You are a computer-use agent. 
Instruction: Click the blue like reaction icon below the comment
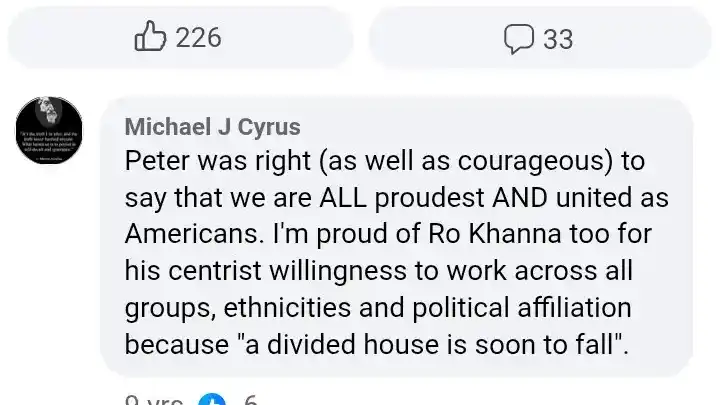[x=213, y=401]
